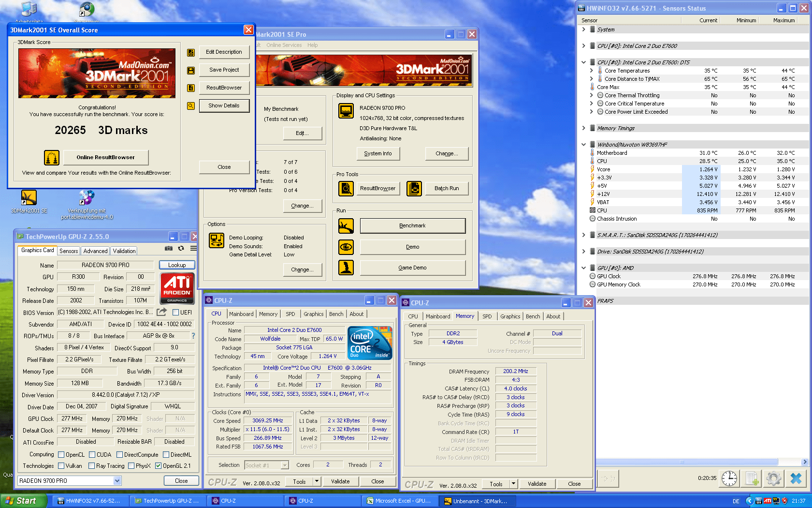Image resolution: width=812 pixels, height=508 pixels.
Task: Click the Lookup button in GPU-Z
Action: (x=177, y=265)
